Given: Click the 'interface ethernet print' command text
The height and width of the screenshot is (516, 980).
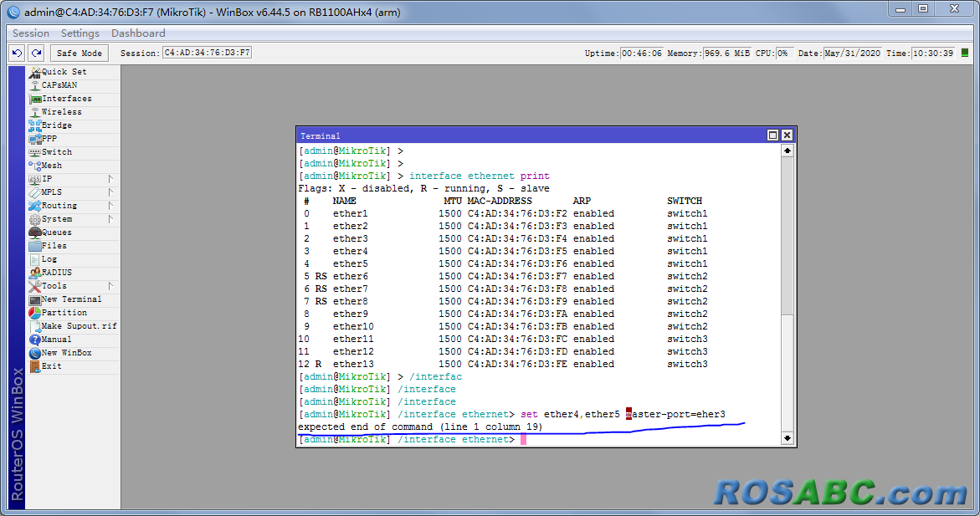Looking at the screenshot, I should click(x=480, y=176).
